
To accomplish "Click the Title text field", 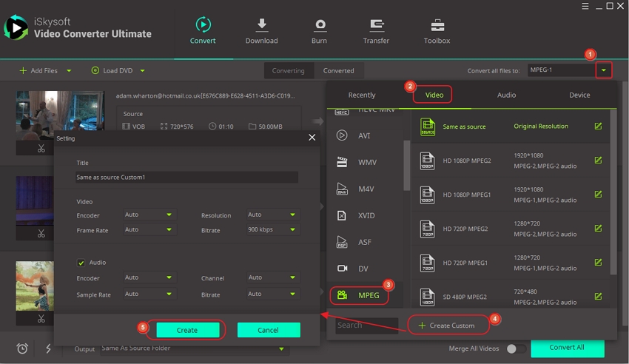I will pyautogui.click(x=186, y=178).
